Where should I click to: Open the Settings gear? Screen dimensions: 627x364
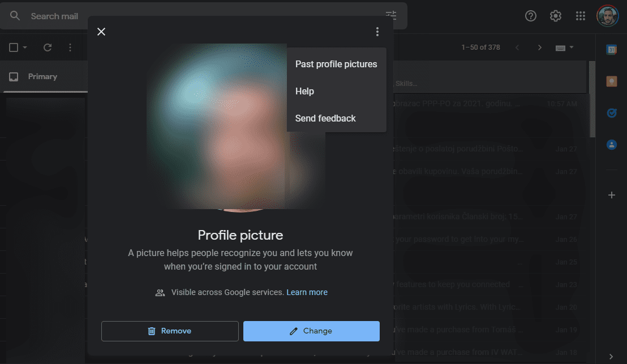[555, 16]
